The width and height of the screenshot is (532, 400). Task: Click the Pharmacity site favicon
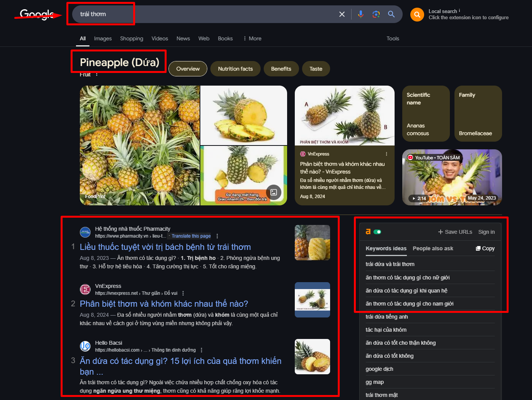point(85,232)
